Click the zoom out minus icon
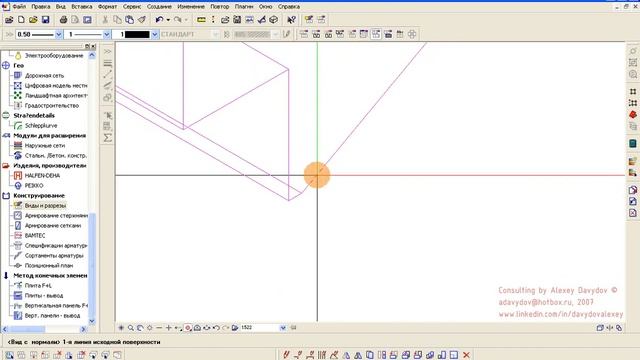640x360 pixels. pyautogui.click(x=159, y=328)
